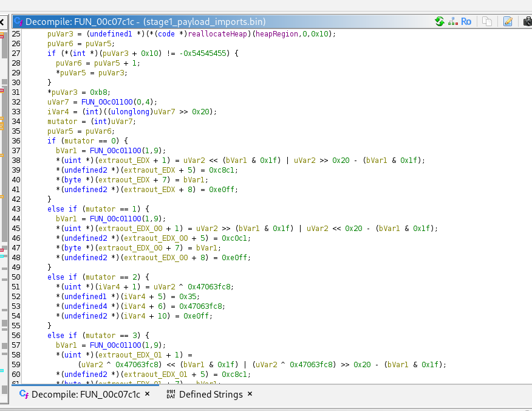Click 0xb8 value on line 31

pos(100,92)
